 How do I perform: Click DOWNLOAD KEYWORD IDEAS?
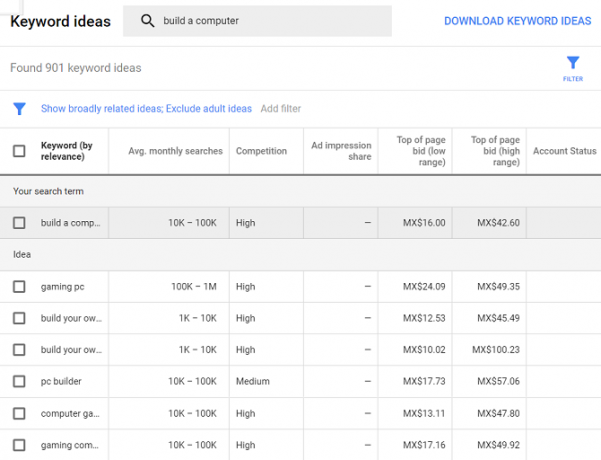pos(517,21)
